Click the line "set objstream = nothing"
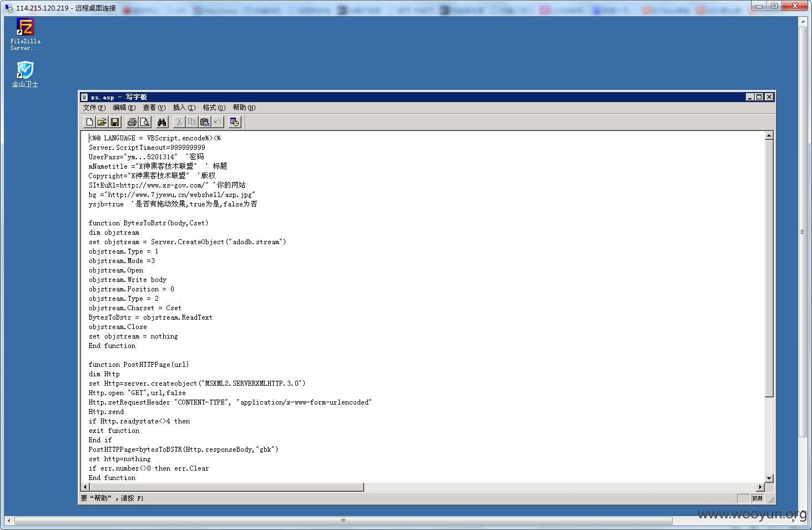 coord(133,336)
